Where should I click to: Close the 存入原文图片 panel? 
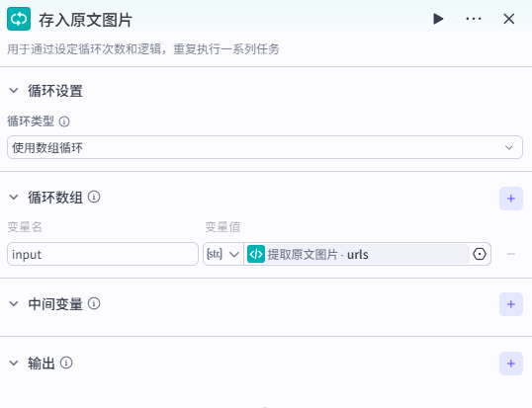click(509, 19)
